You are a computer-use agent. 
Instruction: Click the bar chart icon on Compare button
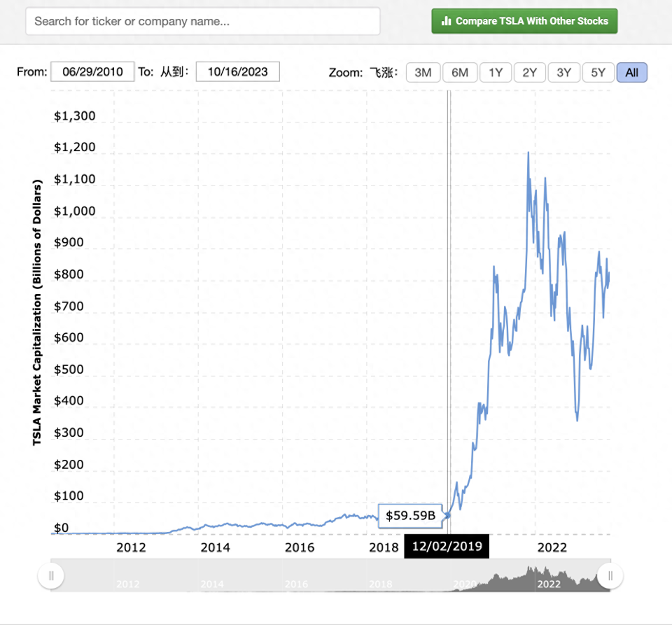(x=446, y=21)
